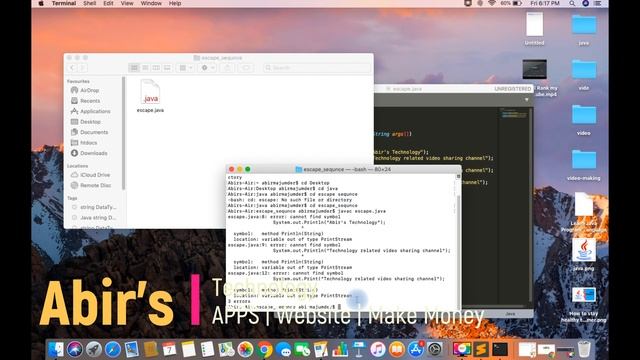This screenshot has height=360, width=640.
Task: Launch Siri from the Dock
Action: (x=75, y=350)
